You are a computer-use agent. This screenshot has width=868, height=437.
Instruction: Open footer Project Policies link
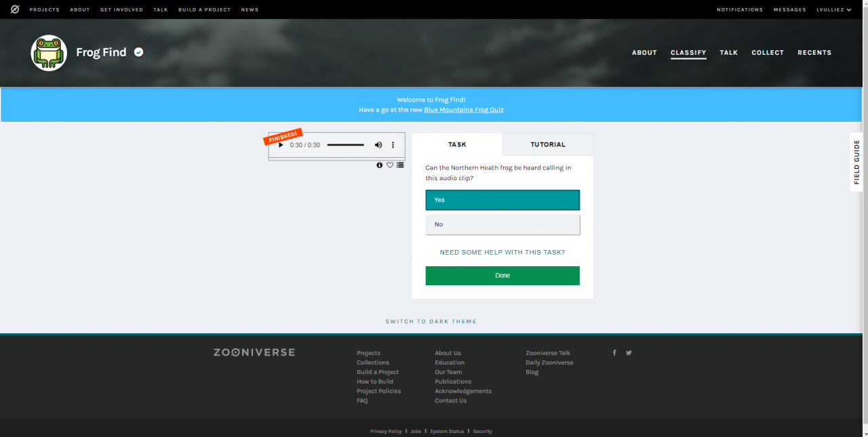(379, 391)
